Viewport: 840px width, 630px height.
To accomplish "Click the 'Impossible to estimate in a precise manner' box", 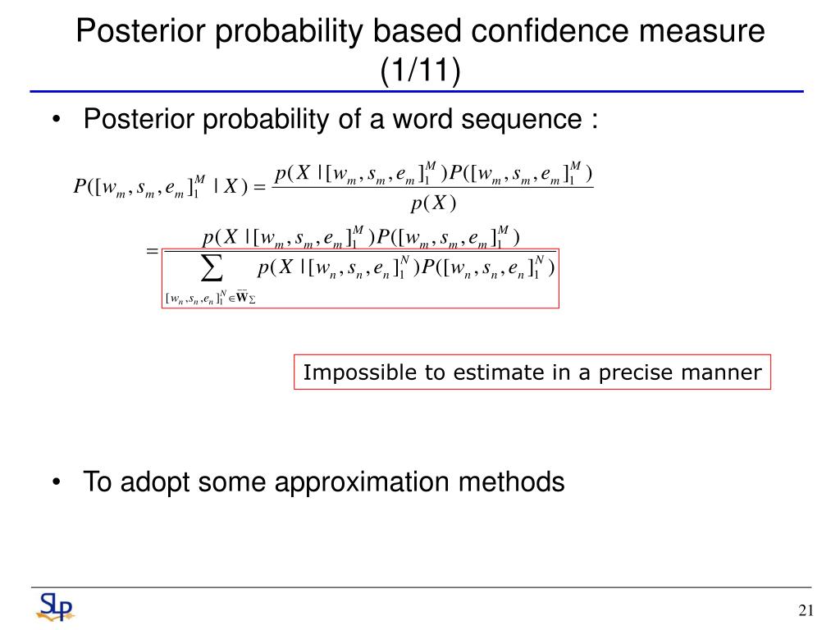I will point(532,372).
